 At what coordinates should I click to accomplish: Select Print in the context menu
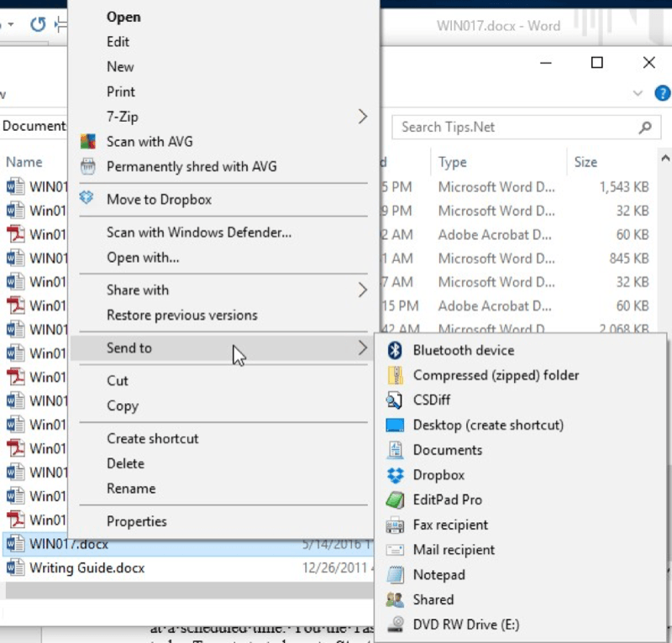121,91
